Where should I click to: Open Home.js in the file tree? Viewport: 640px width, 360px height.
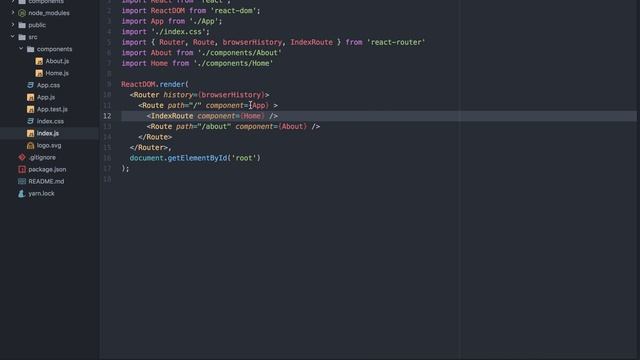57,73
